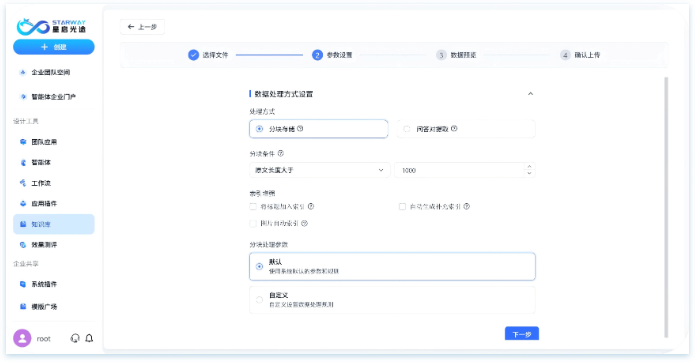
Task: Click the 参数设置 step
Action: [x=332, y=55]
